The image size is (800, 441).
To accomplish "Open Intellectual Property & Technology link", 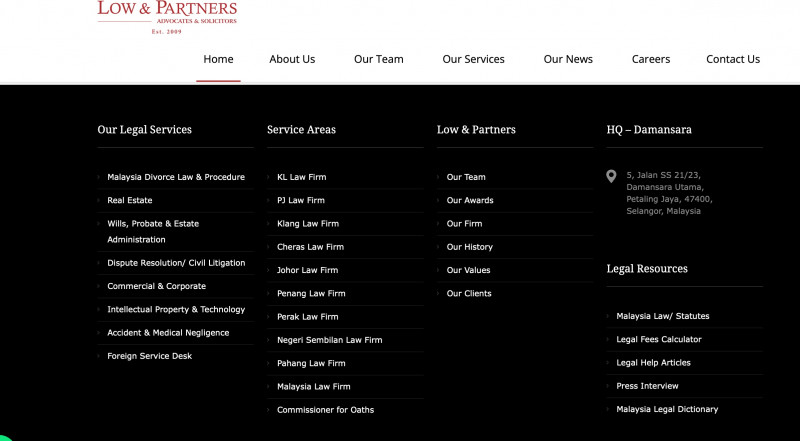I will click(176, 310).
